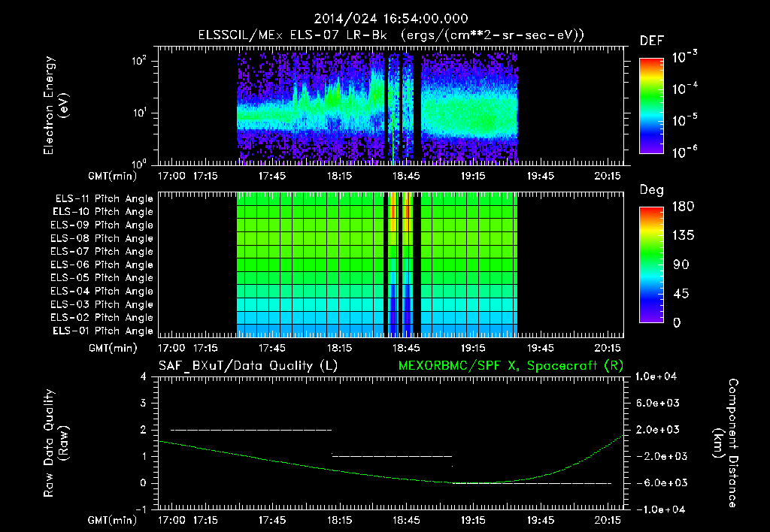
Task: Select the ELS-03 Pitch Angle row label
Action: tap(102, 305)
